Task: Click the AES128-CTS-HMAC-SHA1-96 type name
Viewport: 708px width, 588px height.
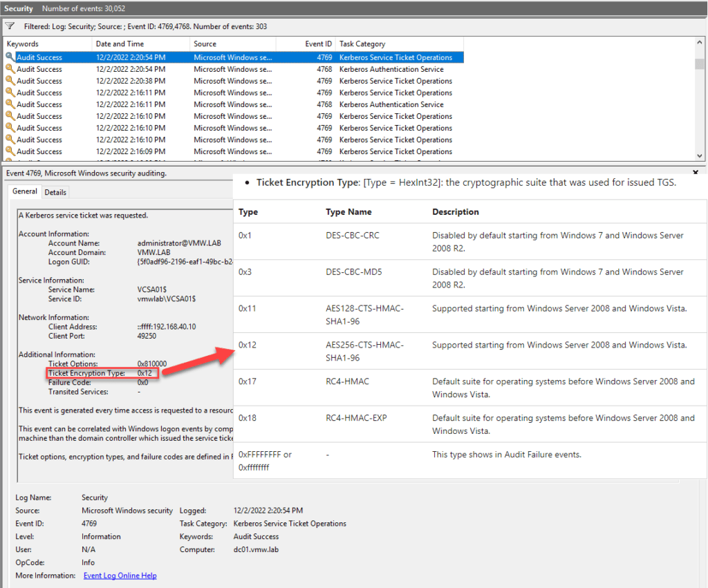Action: (x=365, y=314)
